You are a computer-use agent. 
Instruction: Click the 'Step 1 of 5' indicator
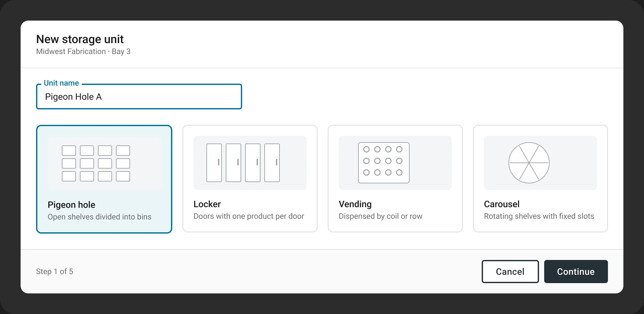55,272
